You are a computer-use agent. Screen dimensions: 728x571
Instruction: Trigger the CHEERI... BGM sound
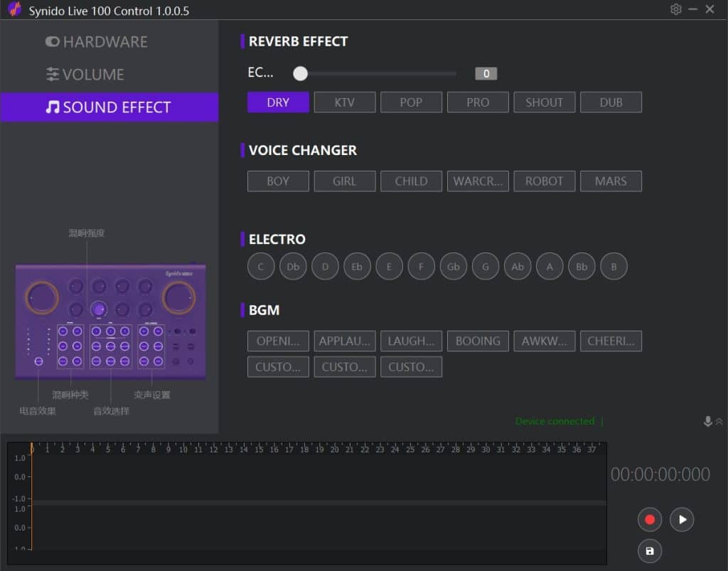point(611,341)
